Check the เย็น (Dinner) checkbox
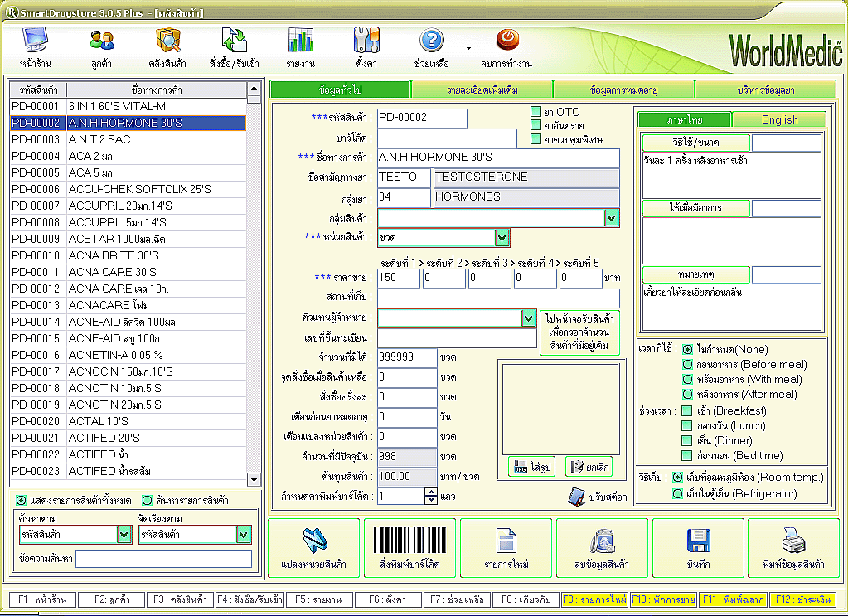 point(687,441)
